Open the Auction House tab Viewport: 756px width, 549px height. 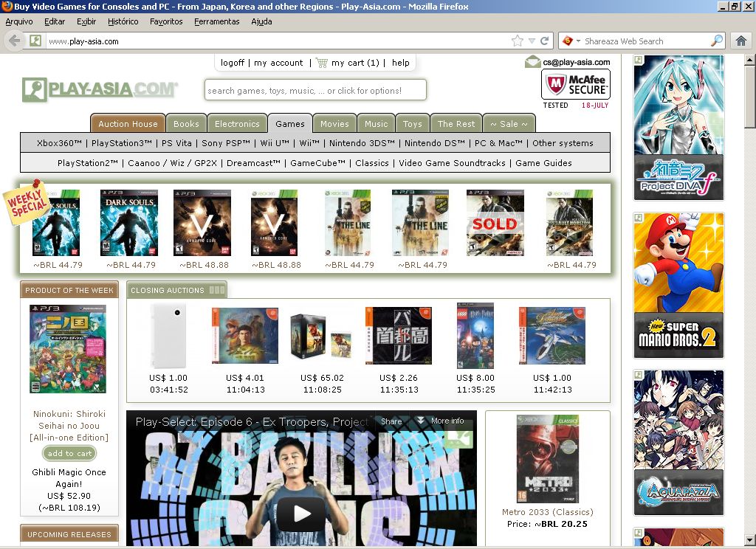coord(128,124)
